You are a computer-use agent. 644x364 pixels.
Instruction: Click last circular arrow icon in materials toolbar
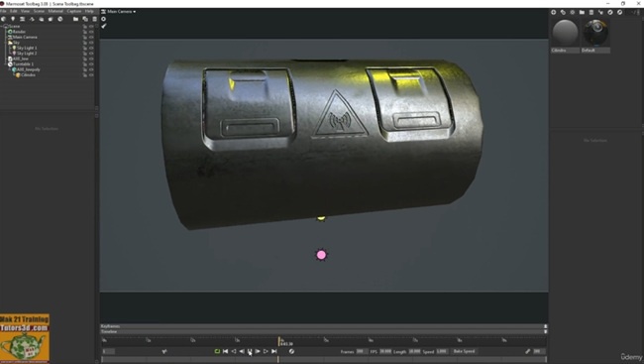[x=619, y=12]
